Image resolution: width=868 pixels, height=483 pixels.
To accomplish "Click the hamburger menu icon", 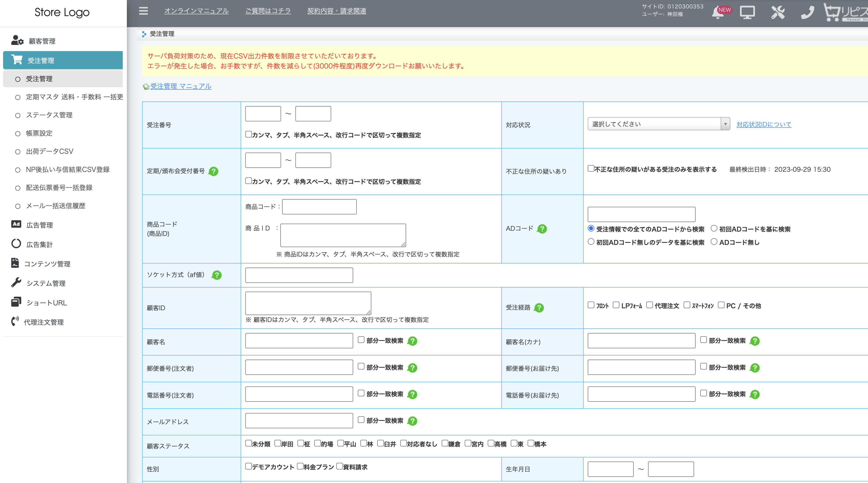I will tap(143, 11).
